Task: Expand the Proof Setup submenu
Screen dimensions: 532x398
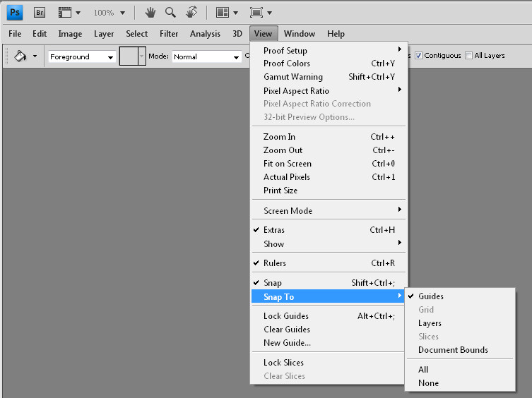Action: [329, 50]
